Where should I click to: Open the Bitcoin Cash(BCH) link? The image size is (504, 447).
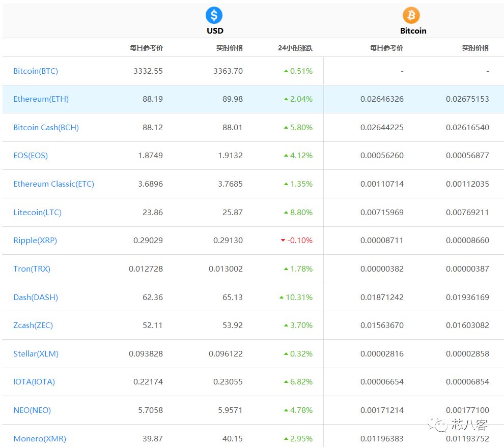click(46, 128)
